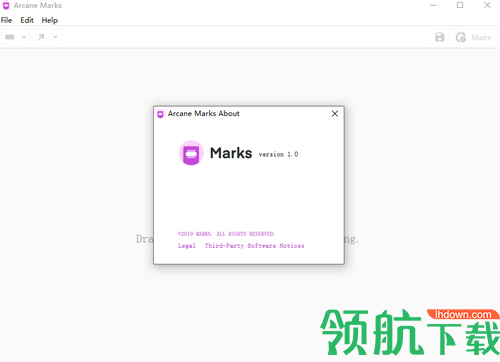
Task: Close the Arcane Marks About dialog
Action: click(x=335, y=114)
